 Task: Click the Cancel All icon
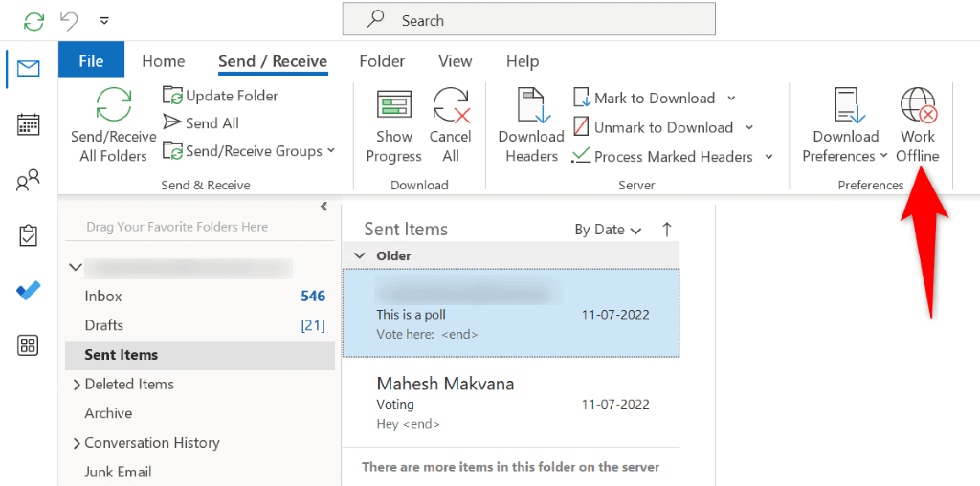point(451,105)
